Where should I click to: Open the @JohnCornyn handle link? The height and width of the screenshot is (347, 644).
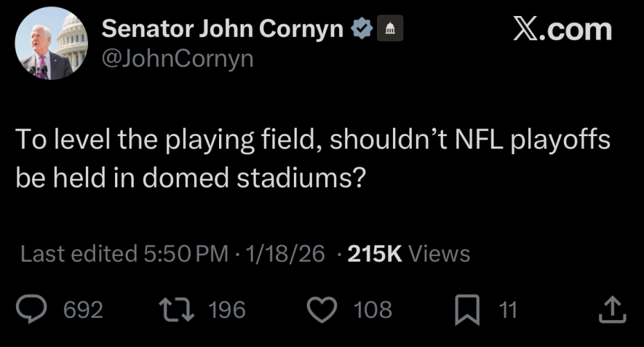pyautogui.click(x=177, y=59)
